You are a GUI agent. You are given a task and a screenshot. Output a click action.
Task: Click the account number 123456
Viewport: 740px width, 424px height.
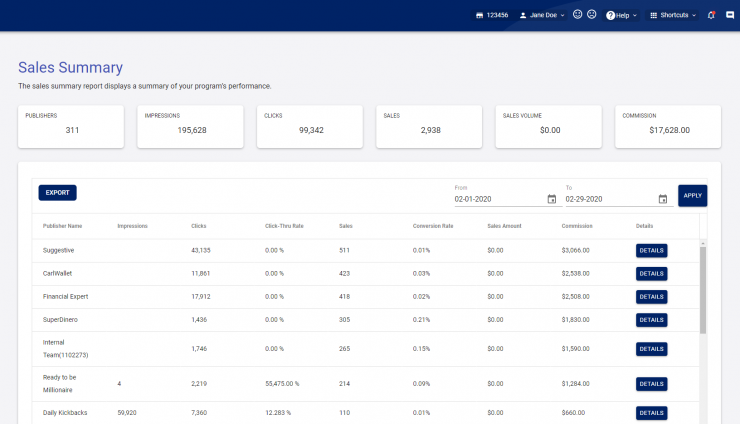[497, 15]
